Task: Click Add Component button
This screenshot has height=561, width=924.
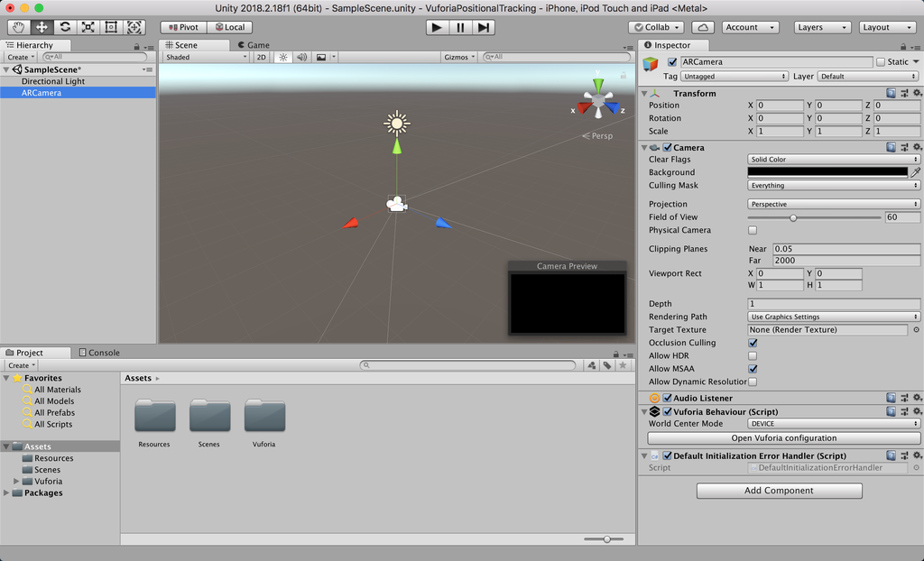Action: (x=779, y=491)
